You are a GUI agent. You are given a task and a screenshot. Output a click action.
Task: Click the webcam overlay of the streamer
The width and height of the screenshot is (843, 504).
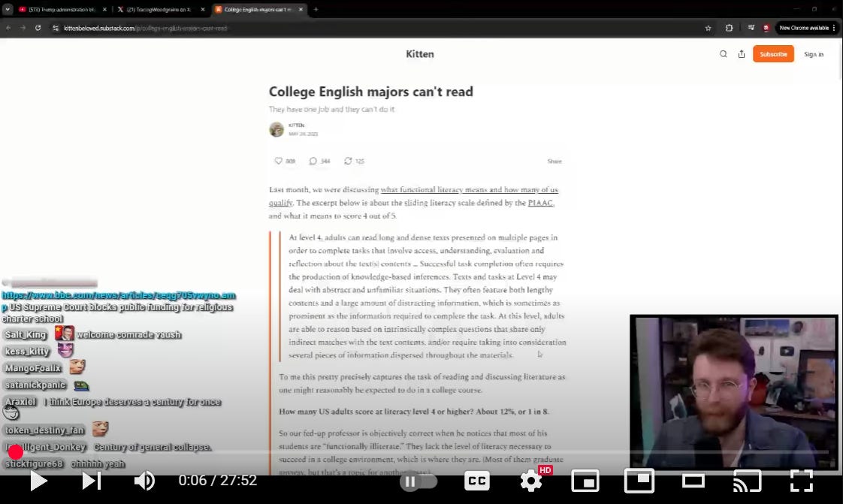pyautogui.click(x=733, y=391)
